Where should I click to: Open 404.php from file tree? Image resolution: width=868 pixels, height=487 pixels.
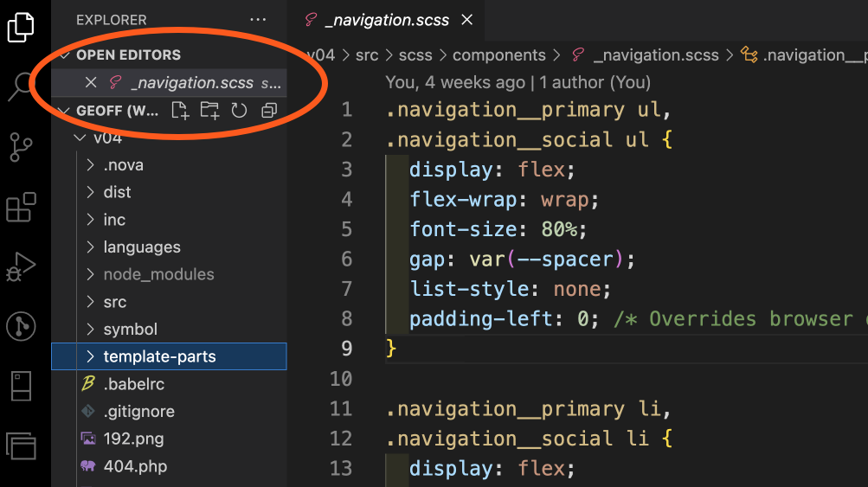coord(135,466)
